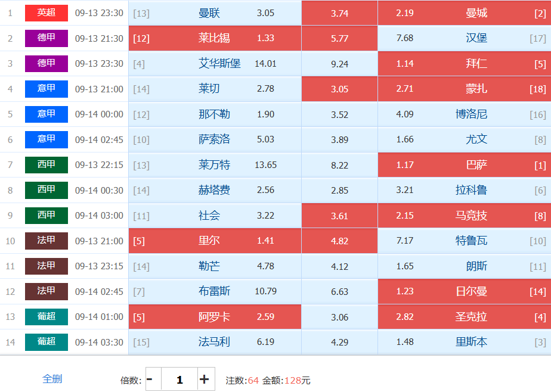Toggle draw odds 3.74 for 曼联 vs 曼城
551x392 pixels.
click(339, 13)
